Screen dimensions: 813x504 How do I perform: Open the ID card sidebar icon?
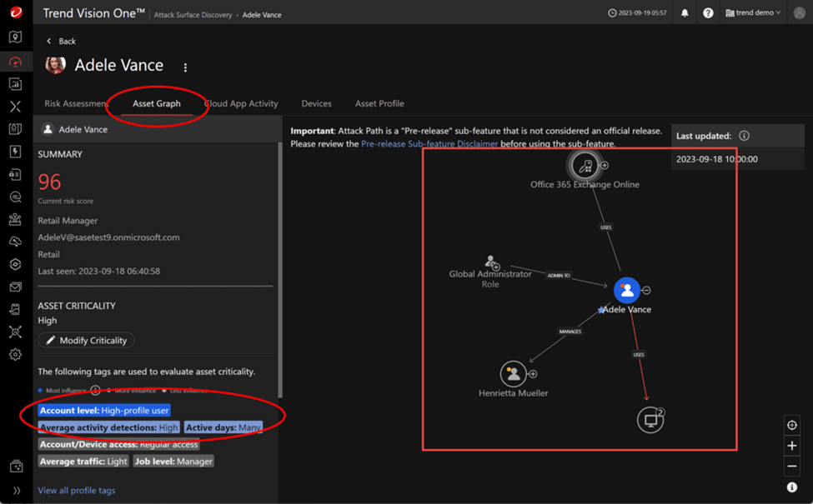pyautogui.click(x=16, y=175)
